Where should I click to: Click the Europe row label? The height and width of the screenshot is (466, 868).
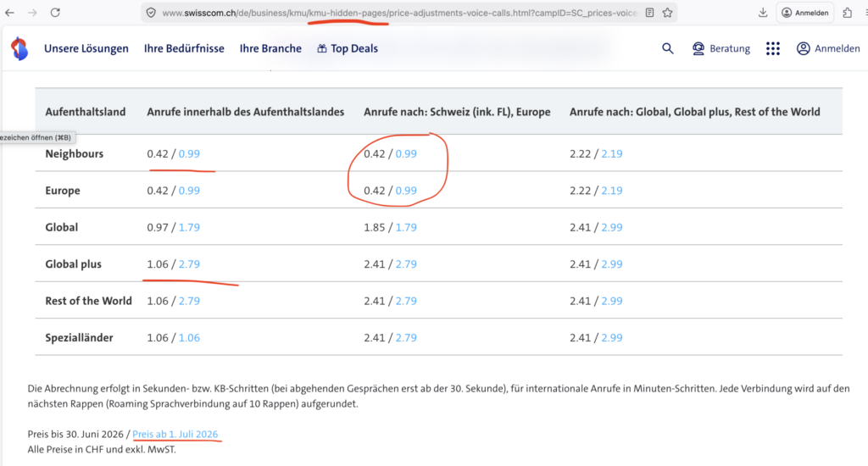point(63,191)
